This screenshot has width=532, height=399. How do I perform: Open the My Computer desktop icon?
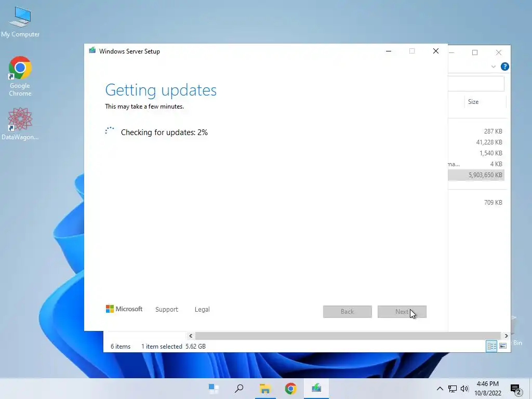click(20, 22)
